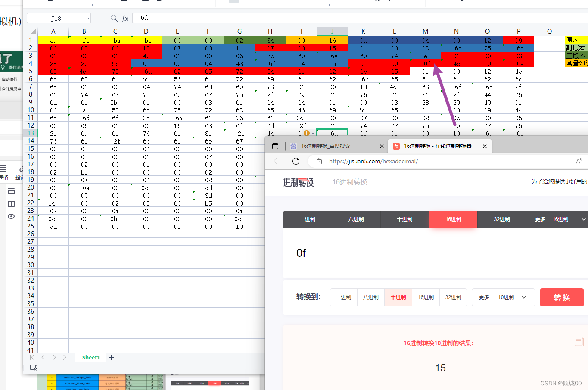Open the insert function fx icon
Screen dimensions: 588x390
125,18
